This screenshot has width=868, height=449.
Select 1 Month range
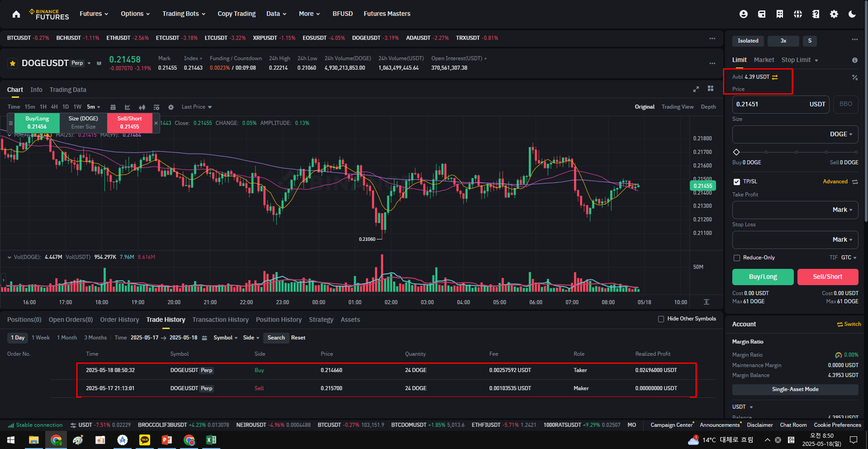67,337
